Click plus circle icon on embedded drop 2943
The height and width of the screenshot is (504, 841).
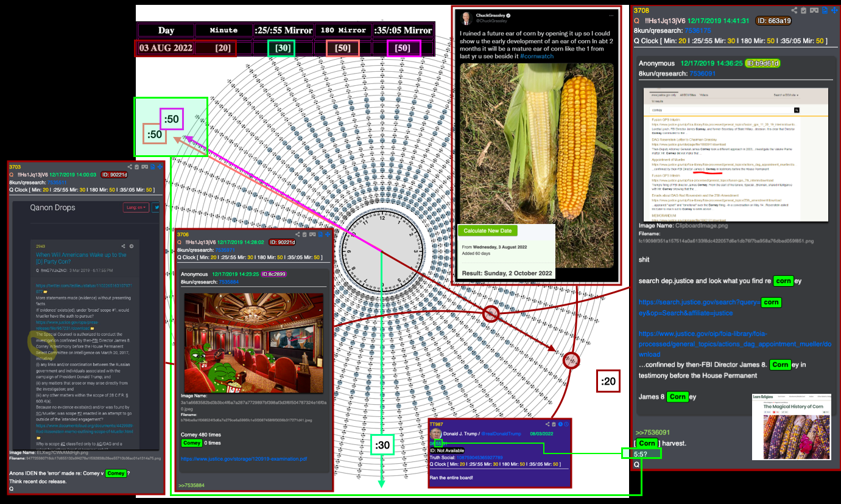pos(132,246)
